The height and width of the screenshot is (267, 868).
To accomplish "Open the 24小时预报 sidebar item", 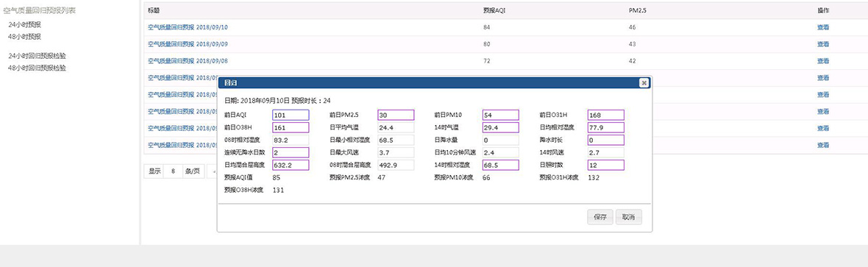I will pos(24,24).
